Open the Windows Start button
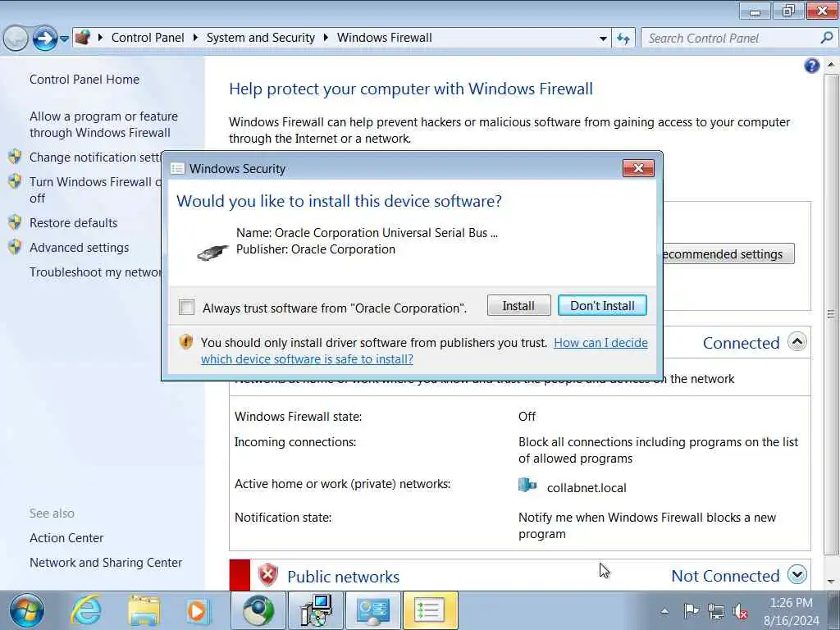This screenshot has width=840, height=630. click(x=26, y=610)
